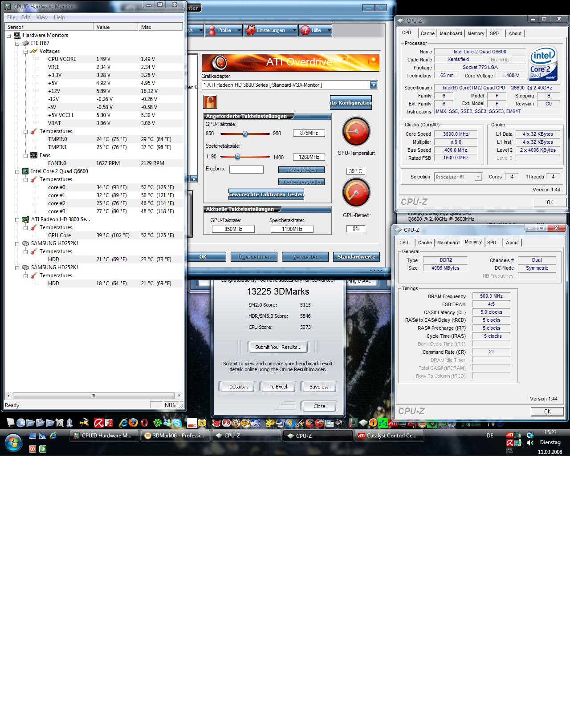The image size is (570, 728).
Task: Launch Firefox from the desktop toolbar
Action: pos(133,423)
